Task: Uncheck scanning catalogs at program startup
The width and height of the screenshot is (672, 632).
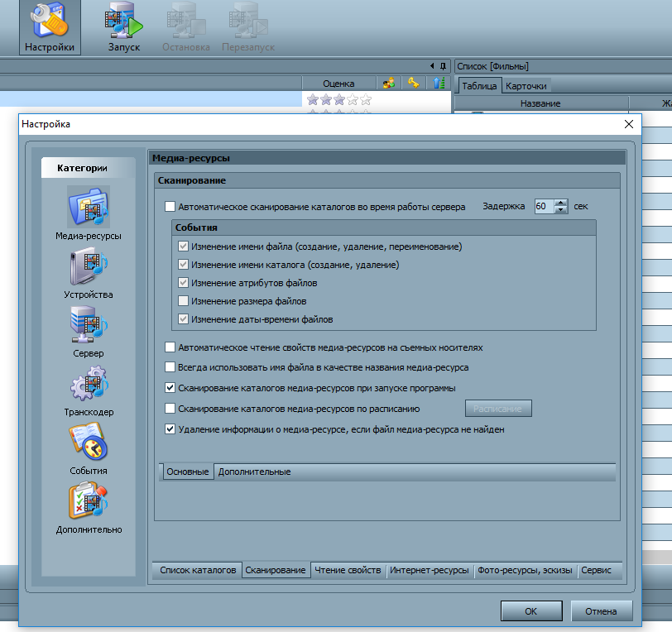Action: pos(170,387)
